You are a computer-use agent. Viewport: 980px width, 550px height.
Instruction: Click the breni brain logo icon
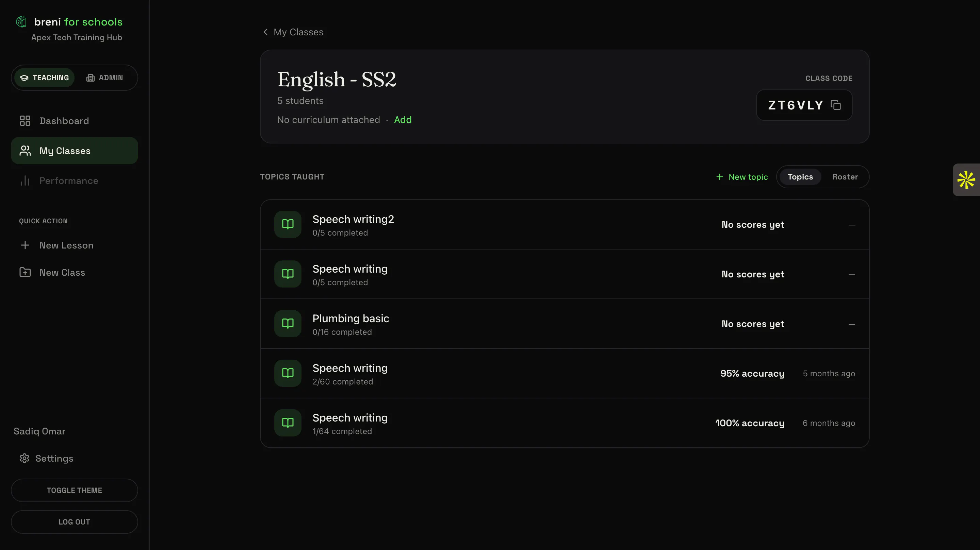(22, 22)
